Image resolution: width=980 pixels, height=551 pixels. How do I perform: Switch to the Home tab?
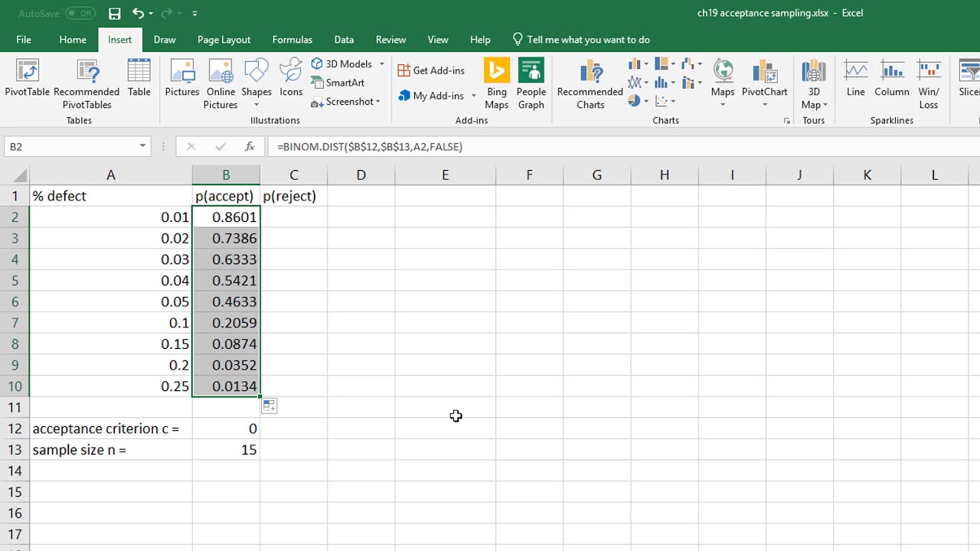[73, 40]
